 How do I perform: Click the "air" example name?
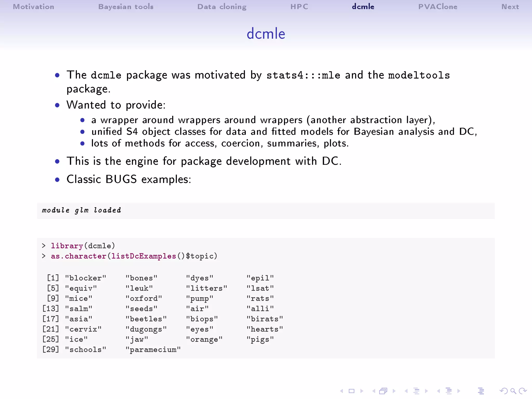click(x=197, y=309)
